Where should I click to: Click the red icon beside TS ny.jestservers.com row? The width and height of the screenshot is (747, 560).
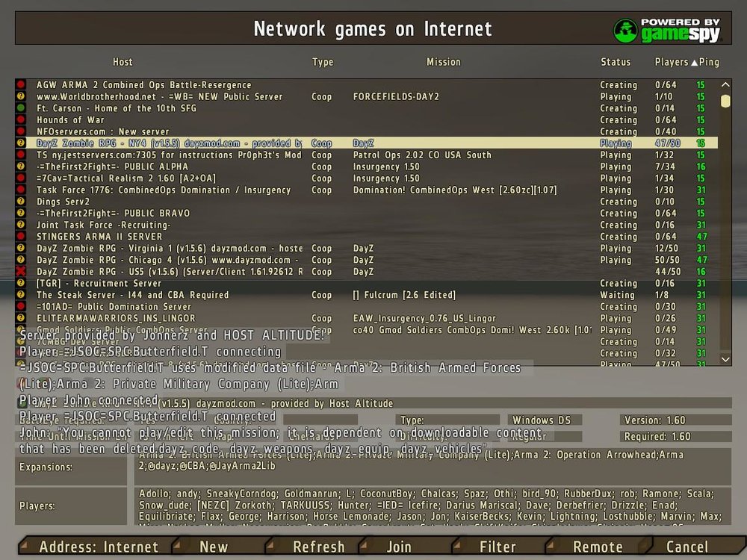click(x=20, y=155)
